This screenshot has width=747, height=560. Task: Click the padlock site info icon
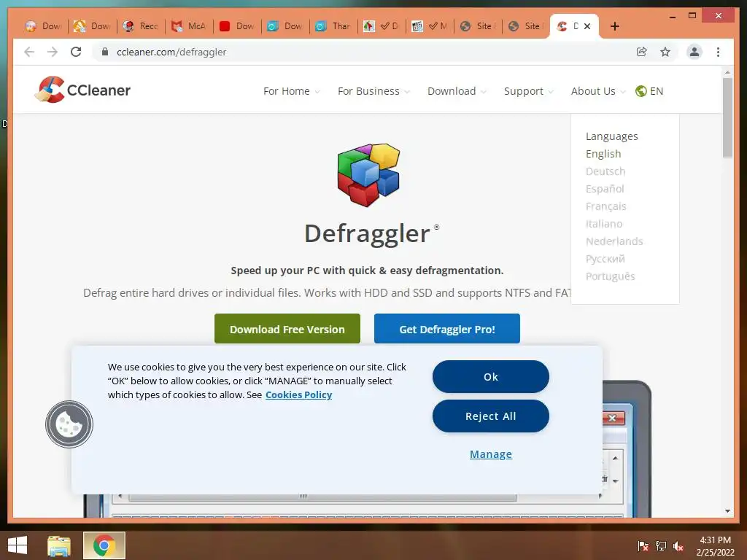click(x=105, y=52)
